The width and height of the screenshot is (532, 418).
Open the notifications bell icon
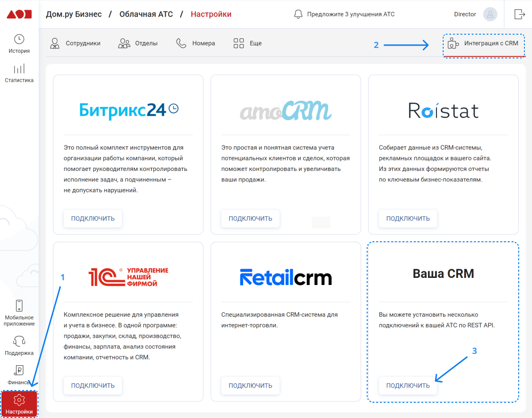point(299,14)
